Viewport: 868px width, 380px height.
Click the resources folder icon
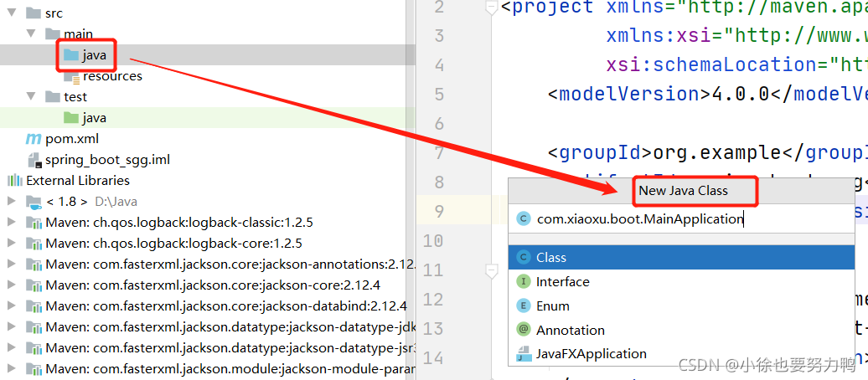71,76
